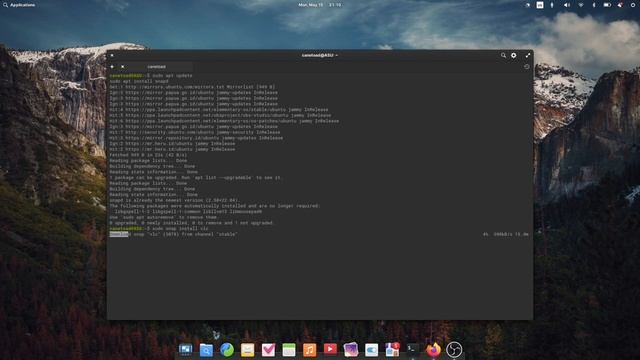Open the battery power indicator
Image resolution: width=640 pixels, height=360 pixels.
pos(607,5)
